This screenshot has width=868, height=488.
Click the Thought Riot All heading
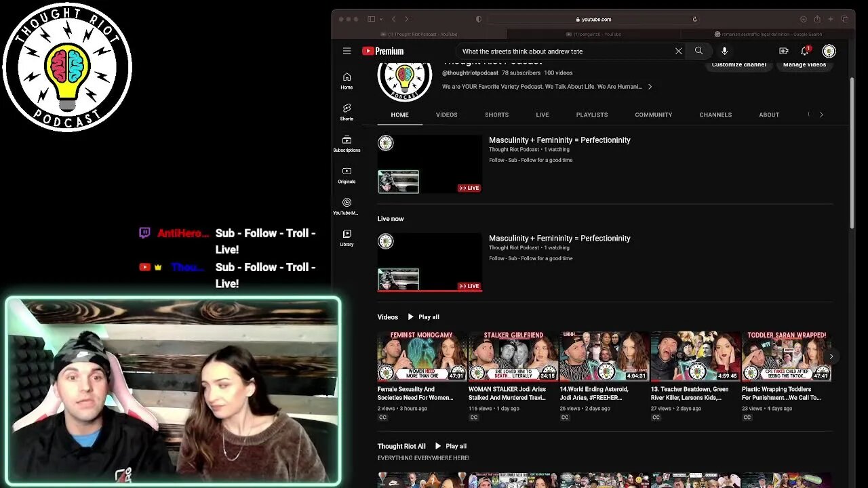click(401, 446)
